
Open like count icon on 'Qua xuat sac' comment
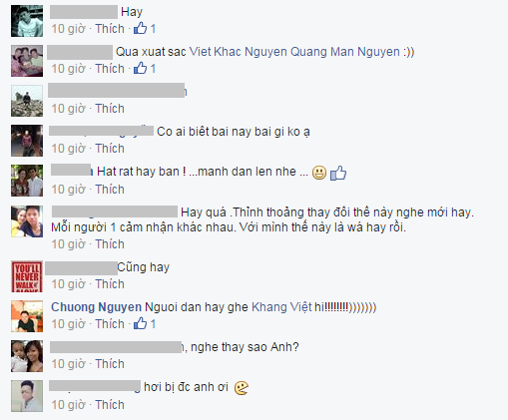click(x=140, y=69)
